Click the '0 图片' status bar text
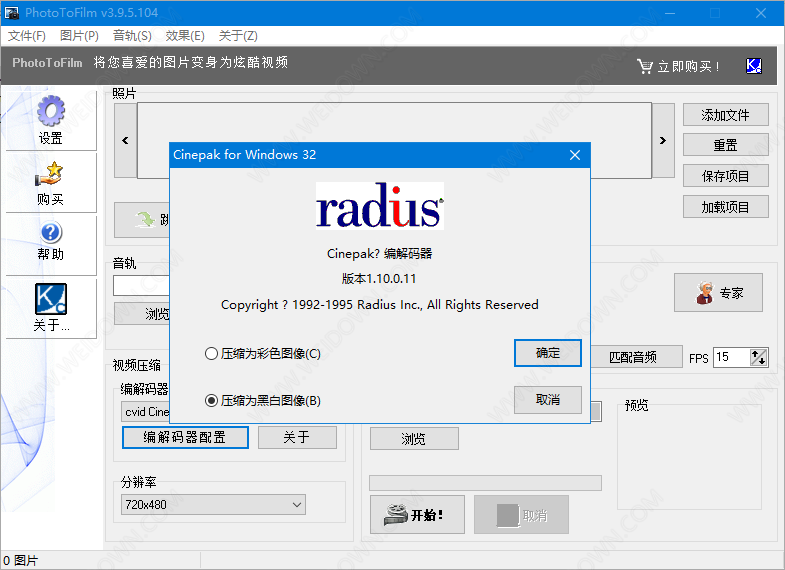Screen dimensions: 785x570 [21, 560]
